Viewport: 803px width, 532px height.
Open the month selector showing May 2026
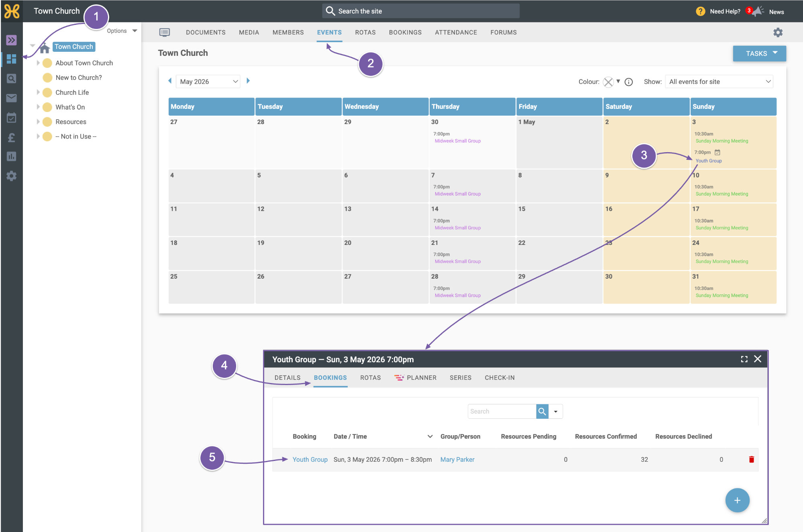click(208, 82)
